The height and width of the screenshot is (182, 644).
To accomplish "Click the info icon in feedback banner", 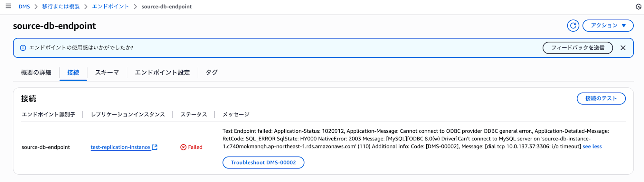I will pyautogui.click(x=23, y=48).
